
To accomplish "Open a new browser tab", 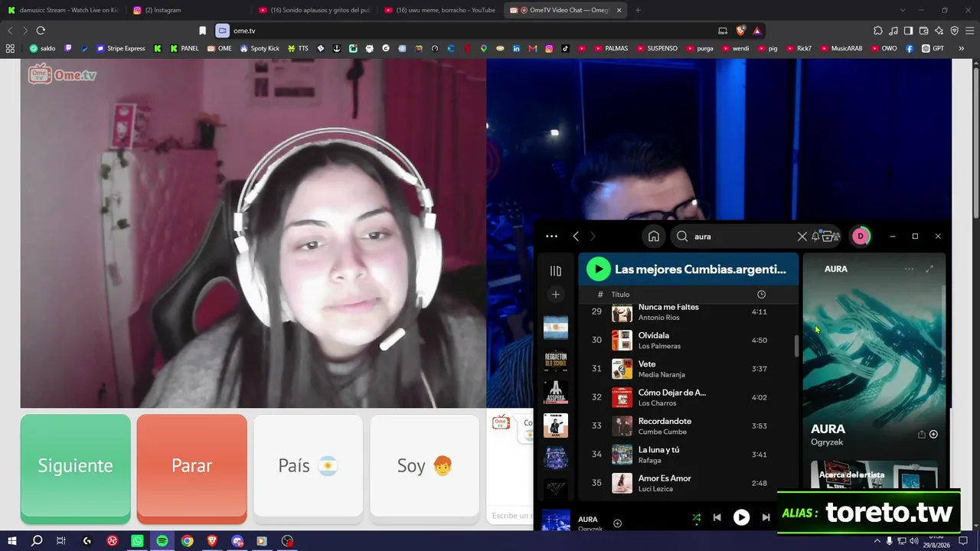I will [x=638, y=10].
